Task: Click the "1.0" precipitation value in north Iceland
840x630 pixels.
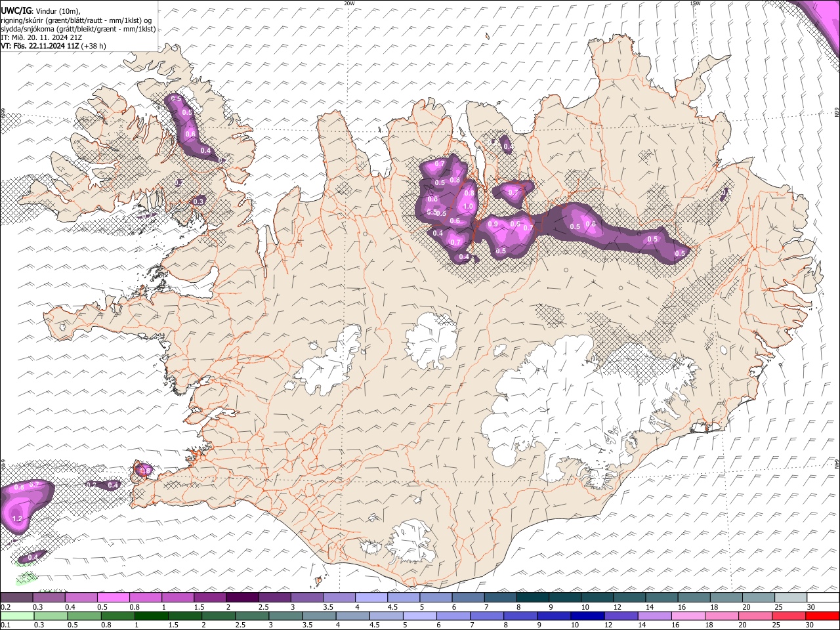Action: (468, 206)
